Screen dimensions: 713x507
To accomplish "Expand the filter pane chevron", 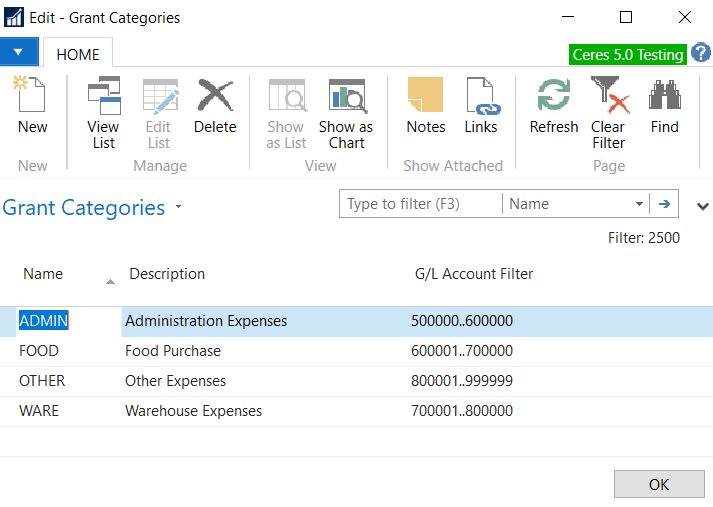I will (701, 206).
